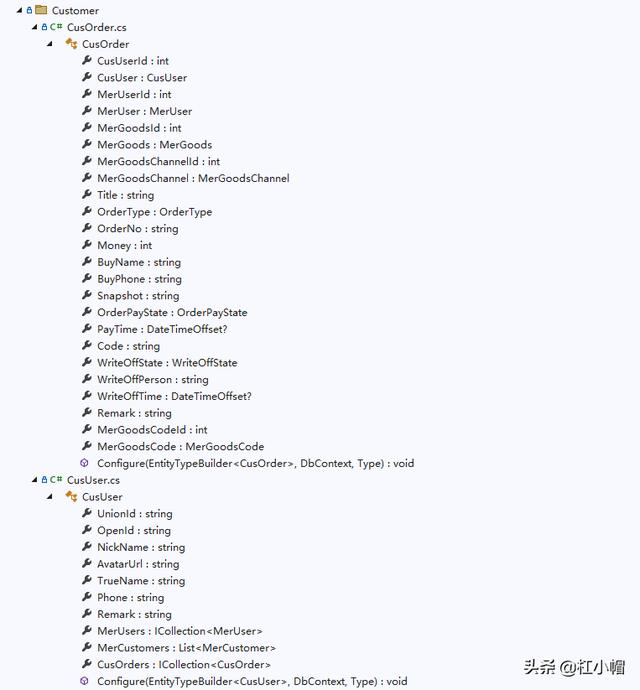Select property 'MerGoods : MerGoods'
The width and height of the screenshot is (640, 690).
coord(154,144)
